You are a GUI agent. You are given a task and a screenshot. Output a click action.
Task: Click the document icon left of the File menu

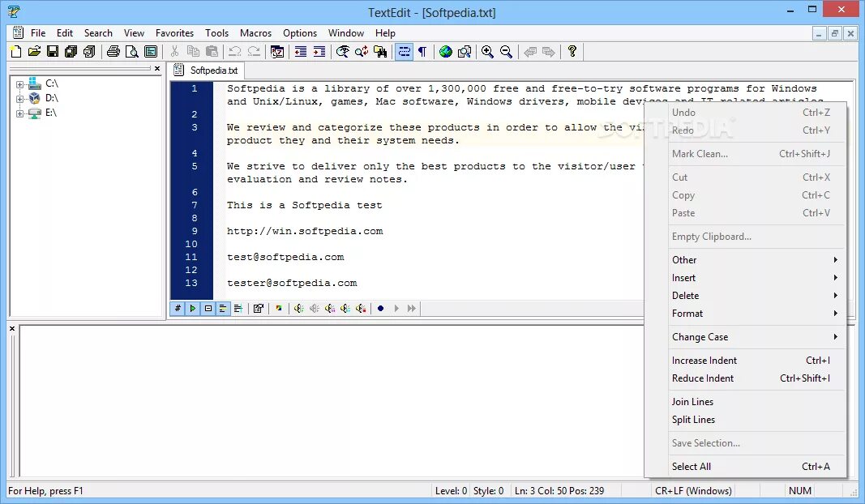click(18, 32)
